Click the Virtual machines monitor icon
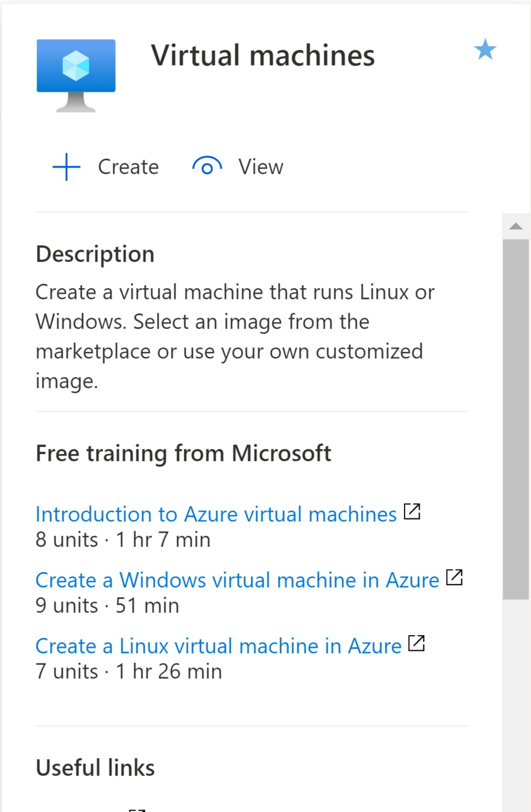Image resolution: width=531 pixels, height=812 pixels. coord(76,75)
